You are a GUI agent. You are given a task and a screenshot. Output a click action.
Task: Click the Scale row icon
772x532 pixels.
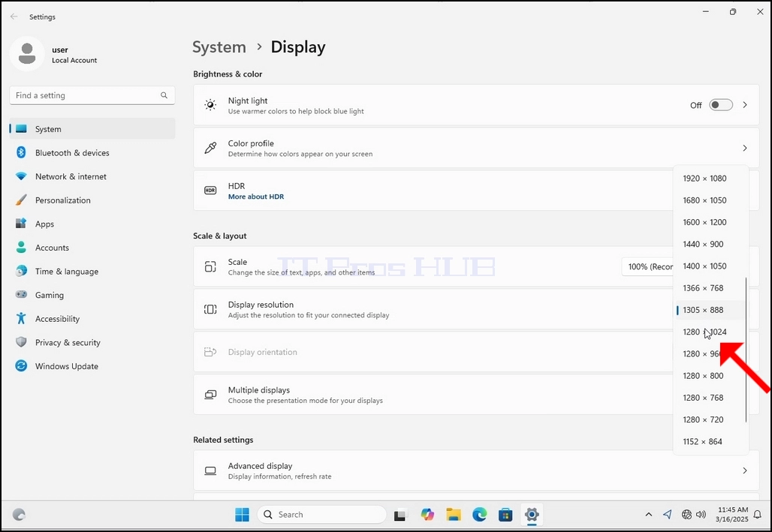coord(210,266)
